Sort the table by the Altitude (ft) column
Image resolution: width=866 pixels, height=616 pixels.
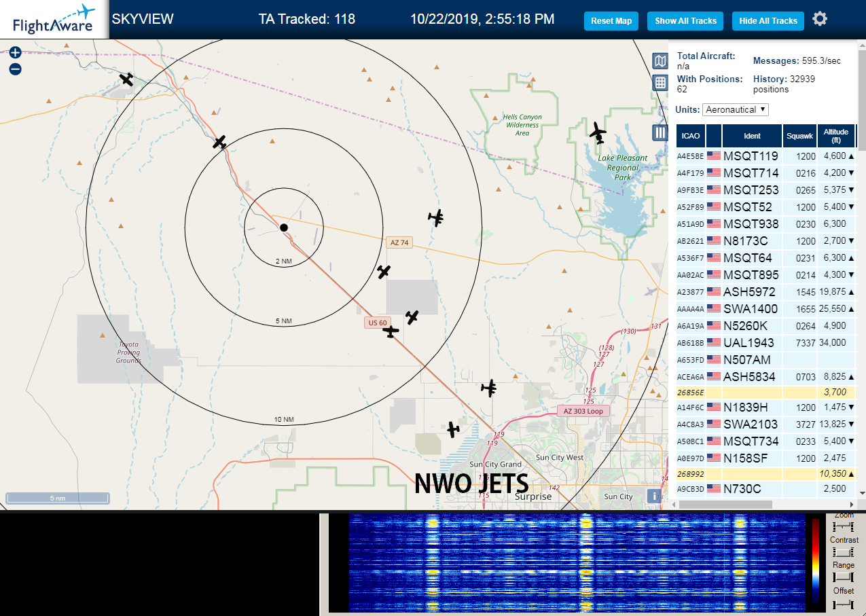pyautogui.click(x=836, y=136)
